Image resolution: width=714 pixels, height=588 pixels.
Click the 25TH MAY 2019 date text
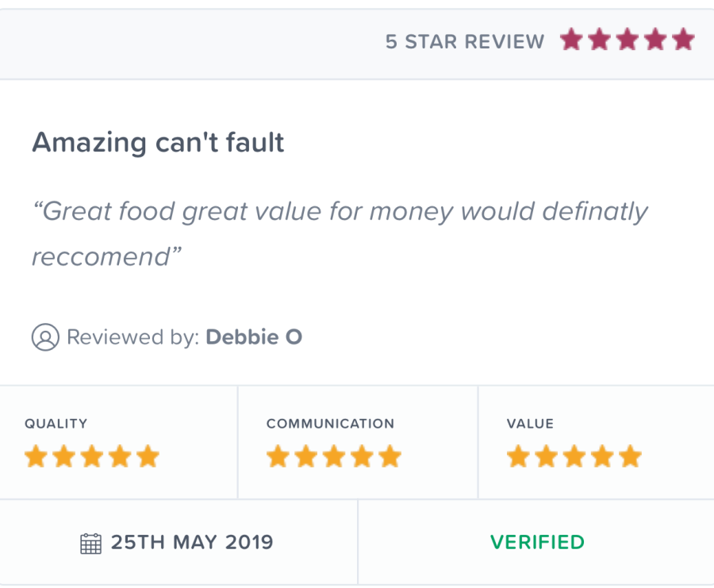[x=192, y=543]
